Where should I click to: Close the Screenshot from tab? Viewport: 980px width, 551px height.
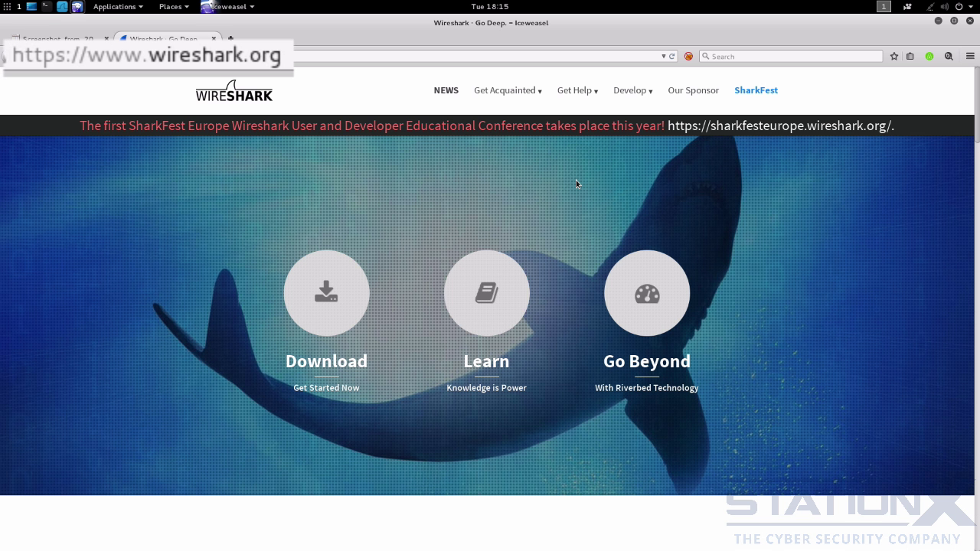point(106,38)
